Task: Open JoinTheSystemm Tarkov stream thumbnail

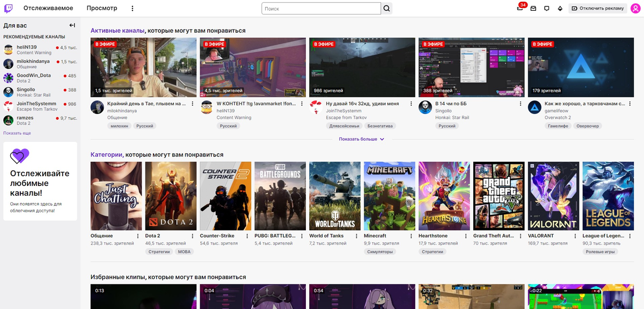Action: 362,67
